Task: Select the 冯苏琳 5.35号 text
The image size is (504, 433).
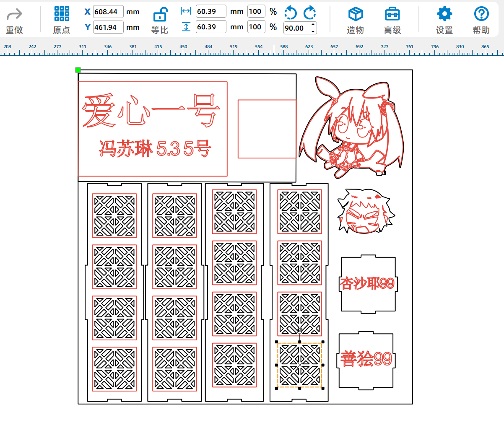Action: (x=155, y=148)
